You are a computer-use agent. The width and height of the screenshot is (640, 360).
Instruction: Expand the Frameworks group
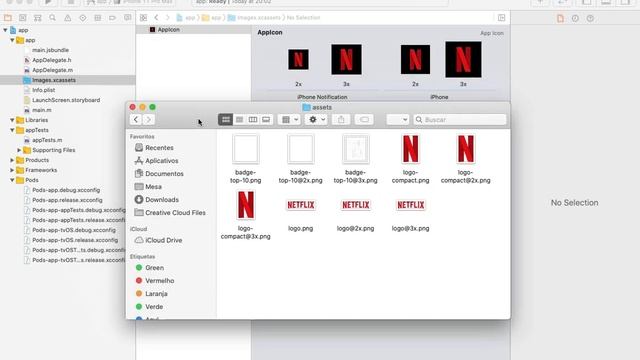point(12,170)
